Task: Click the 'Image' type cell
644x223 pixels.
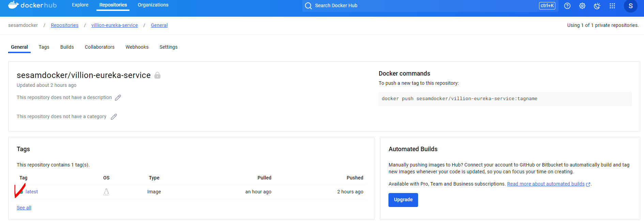Action: click(x=154, y=192)
